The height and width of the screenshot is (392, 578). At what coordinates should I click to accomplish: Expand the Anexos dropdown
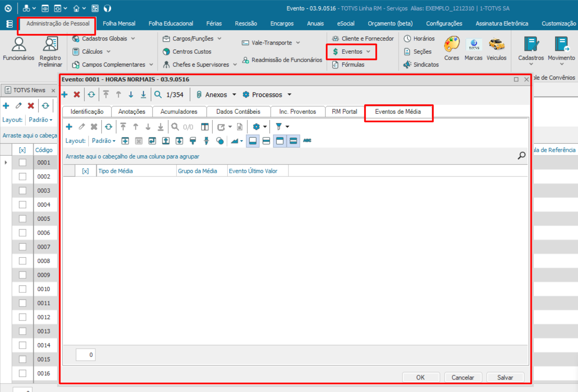pos(234,95)
